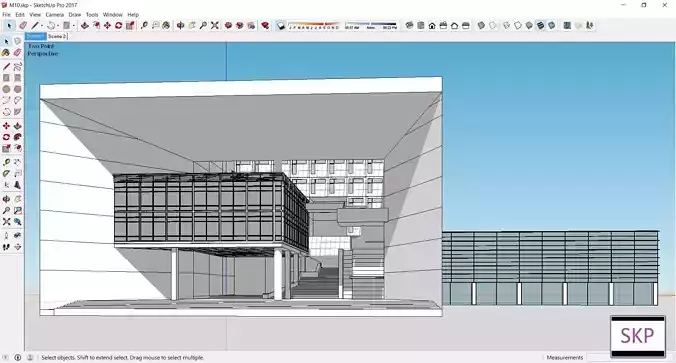Choose the Freehand tool in left palette
The image size is (676, 363).
click(17, 66)
